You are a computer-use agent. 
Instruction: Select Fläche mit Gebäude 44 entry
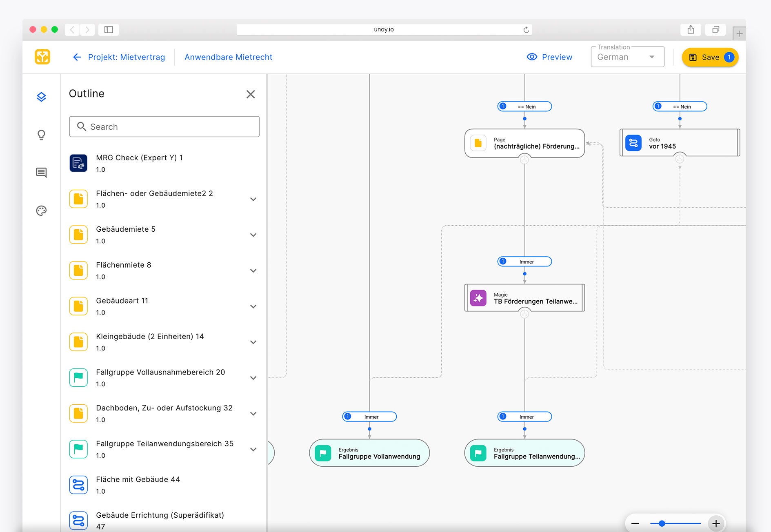pos(138,485)
